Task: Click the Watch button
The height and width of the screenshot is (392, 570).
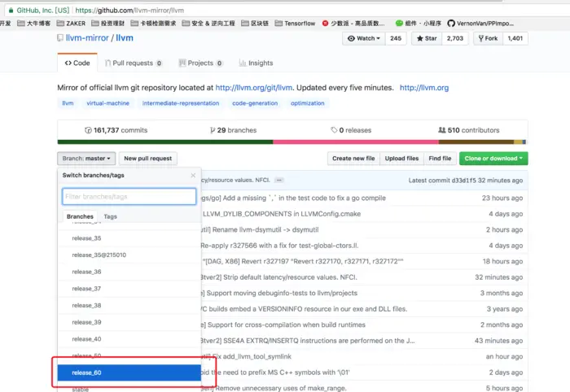Action: click(x=364, y=38)
